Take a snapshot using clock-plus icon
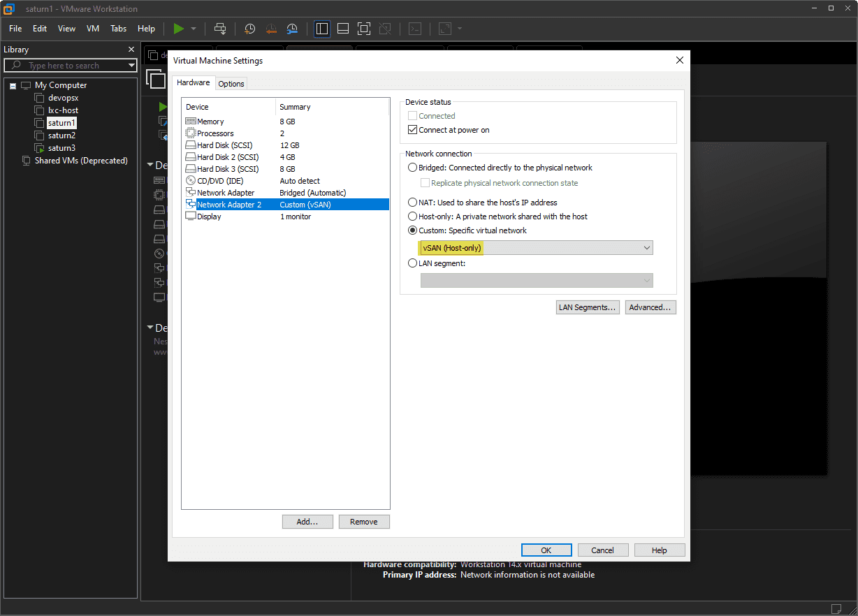Screen dimensions: 858x616 click(249, 29)
